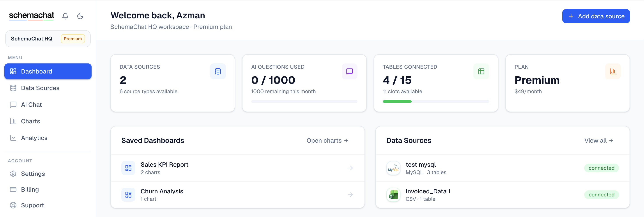Viewport: 644px width, 217px height.
Task: Click the Premium badge in sidebar
Action: coord(73,39)
